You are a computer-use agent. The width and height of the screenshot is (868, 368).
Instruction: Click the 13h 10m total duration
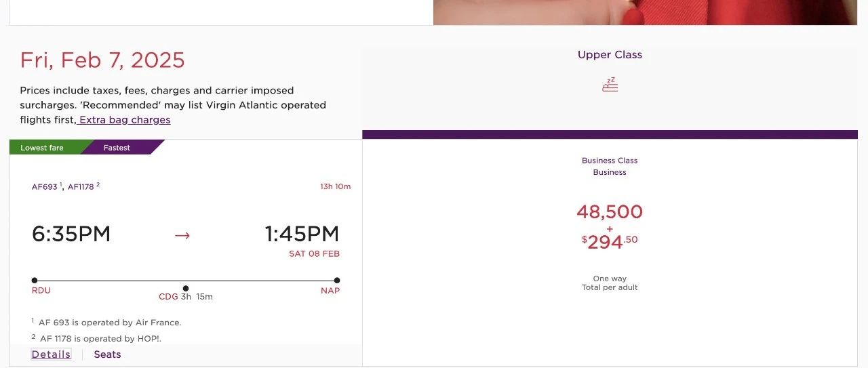(x=335, y=187)
